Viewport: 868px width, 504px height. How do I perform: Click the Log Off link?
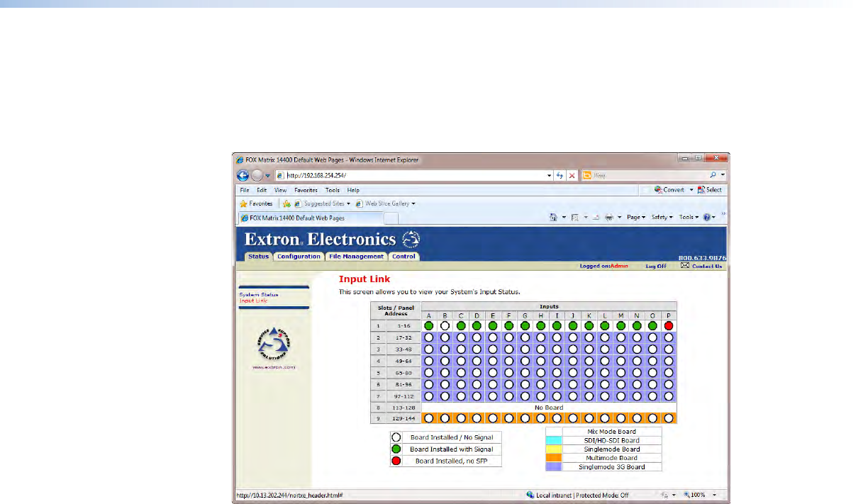[x=656, y=267]
